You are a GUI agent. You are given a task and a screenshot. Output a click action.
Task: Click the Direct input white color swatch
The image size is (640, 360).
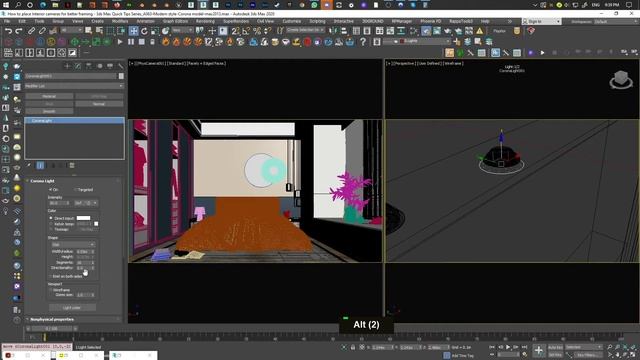click(x=83, y=218)
